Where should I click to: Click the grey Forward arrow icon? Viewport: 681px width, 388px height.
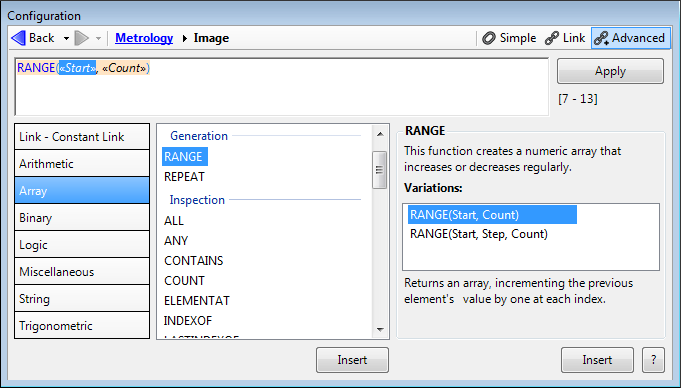(82, 38)
